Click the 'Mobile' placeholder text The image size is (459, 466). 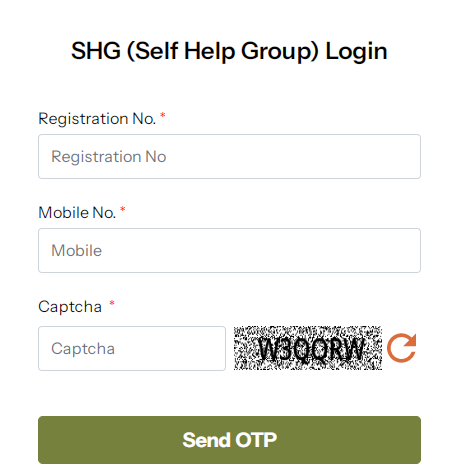(x=77, y=251)
